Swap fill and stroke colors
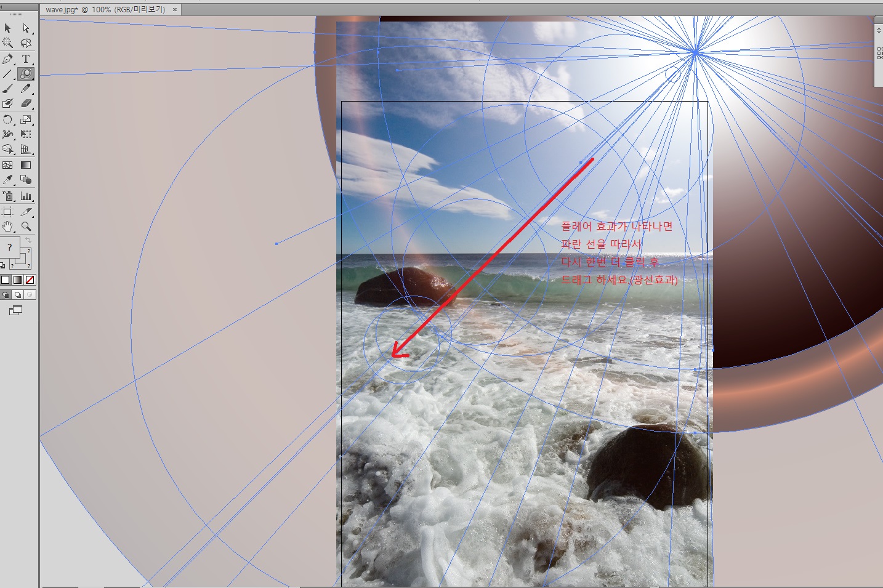 pyautogui.click(x=28, y=240)
